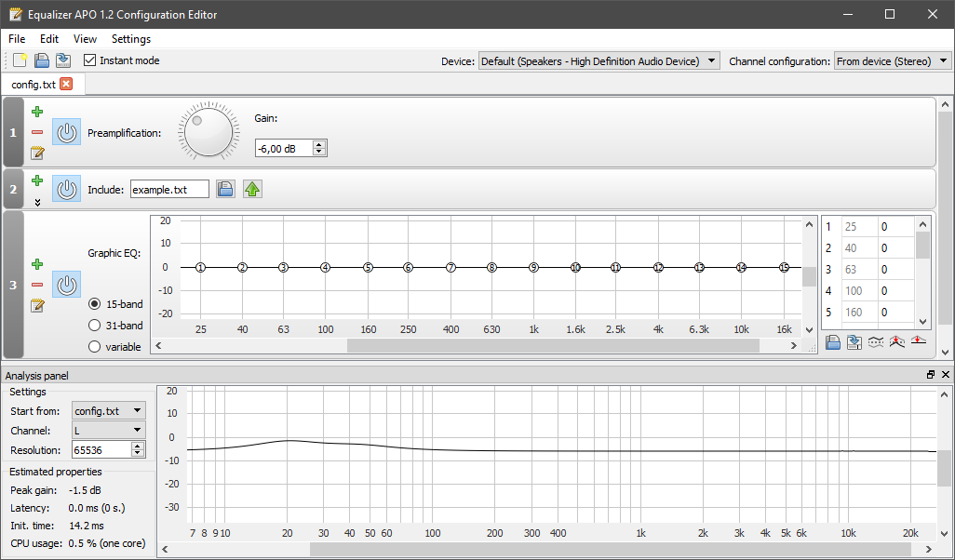Increase preamplification gain with spinner up arrow
The width and height of the screenshot is (955, 560).
(320, 144)
